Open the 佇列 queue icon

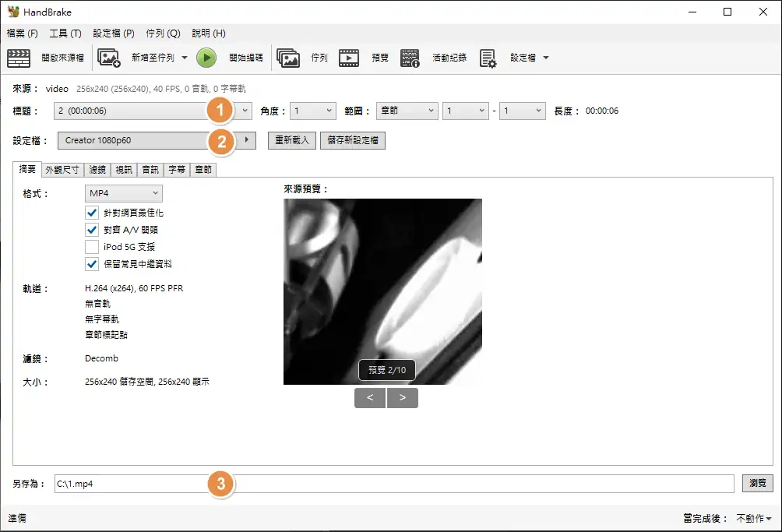(x=288, y=58)
